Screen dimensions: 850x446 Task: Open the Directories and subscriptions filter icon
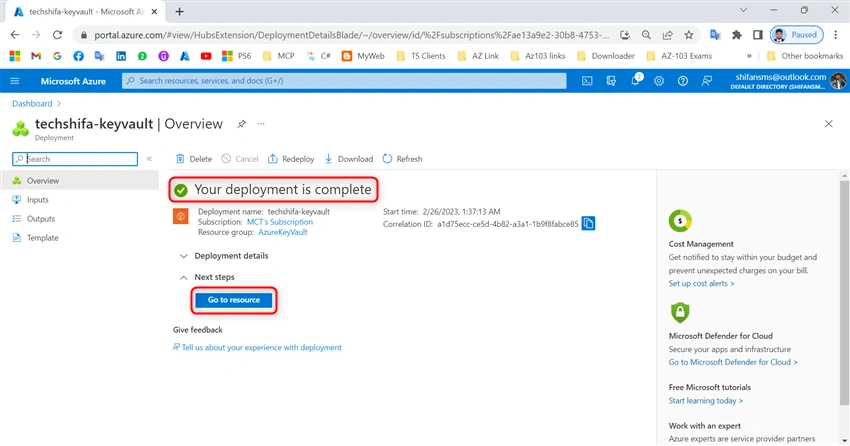pos(611,81)
